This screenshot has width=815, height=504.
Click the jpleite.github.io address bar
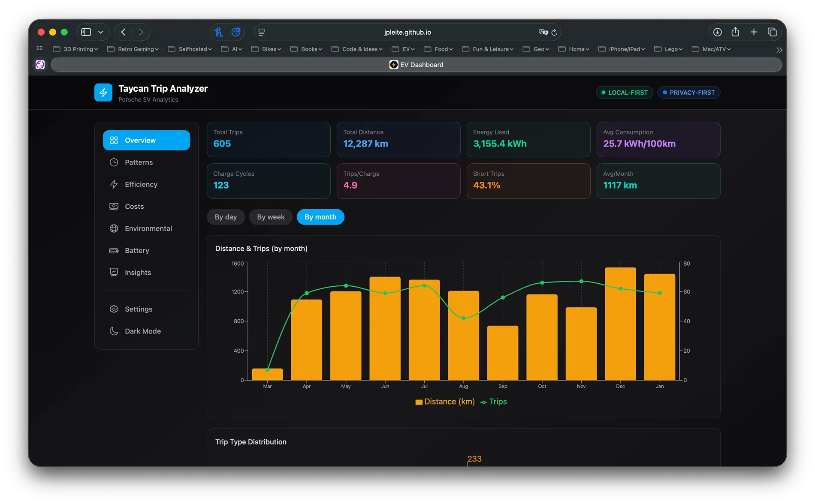[407, 32]
